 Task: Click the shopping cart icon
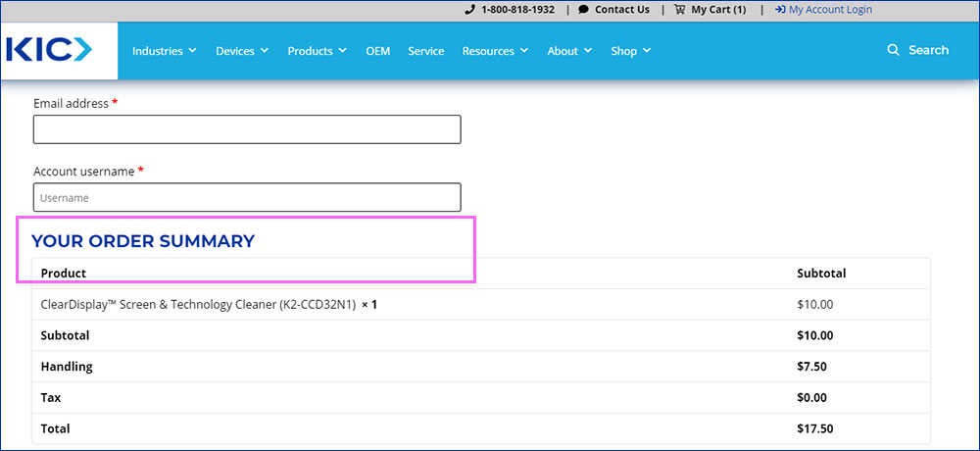pos(680,10)
